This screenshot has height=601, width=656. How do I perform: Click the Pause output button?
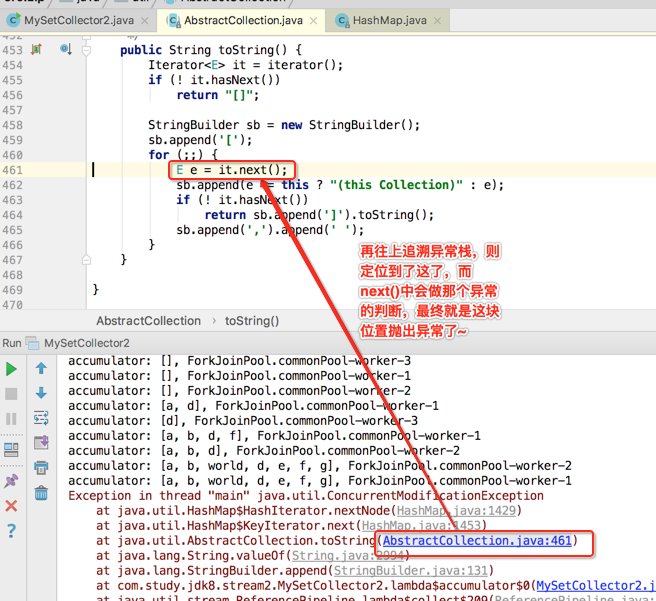pos(11,419)
